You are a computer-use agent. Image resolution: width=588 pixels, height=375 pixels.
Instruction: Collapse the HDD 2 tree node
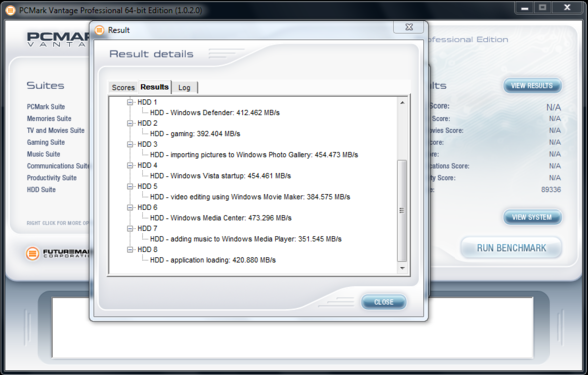click(130, 123)
